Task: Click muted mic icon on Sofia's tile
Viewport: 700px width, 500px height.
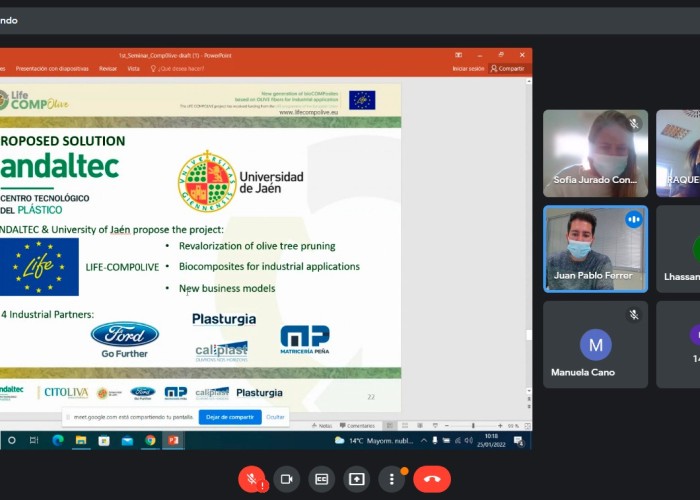Action: click(633, 123)
